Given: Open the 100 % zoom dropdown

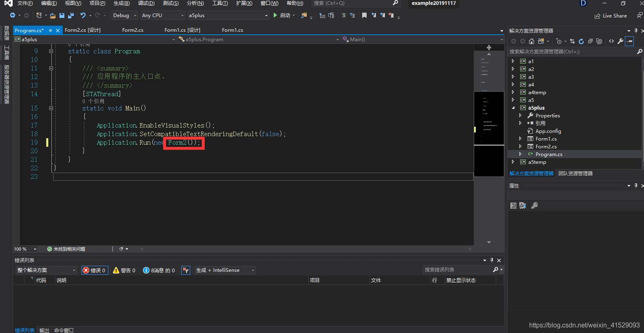Looking at the screenshot, I should pos(25,249).
